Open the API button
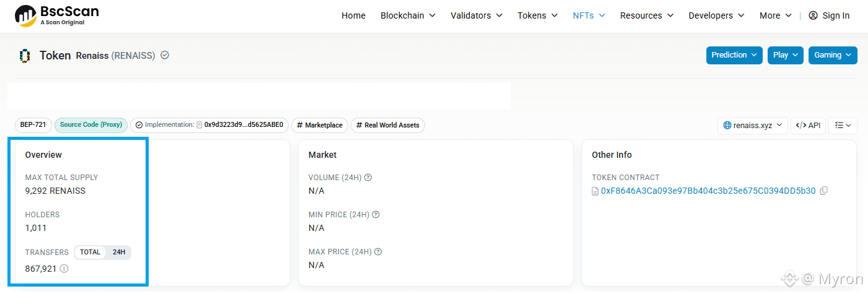 tap(808, 125)
